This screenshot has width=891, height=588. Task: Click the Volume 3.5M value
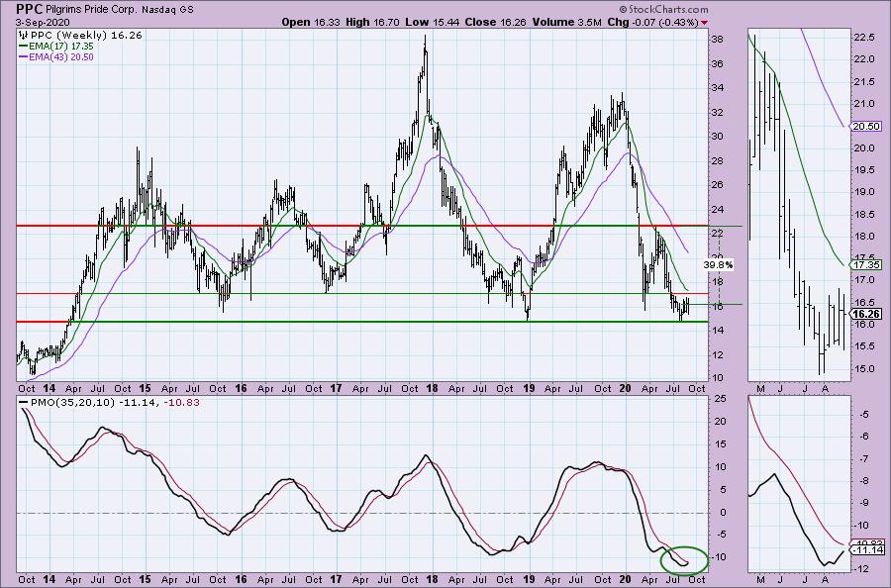point(567,22)
